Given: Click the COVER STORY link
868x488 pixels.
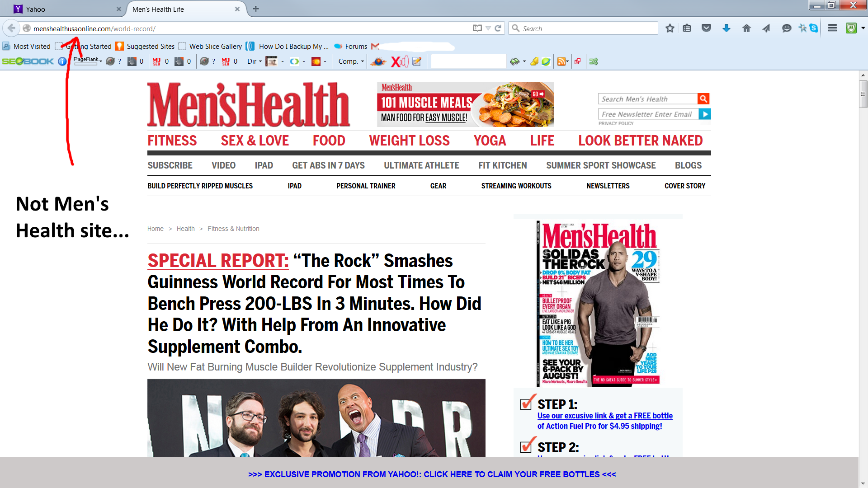Looking at the screenshot, I should click(x=684, y=186).
